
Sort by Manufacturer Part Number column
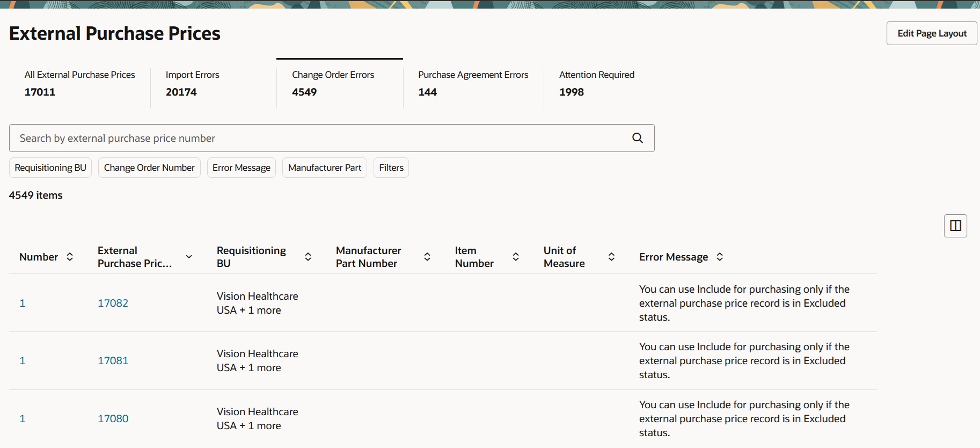(427, 257)
